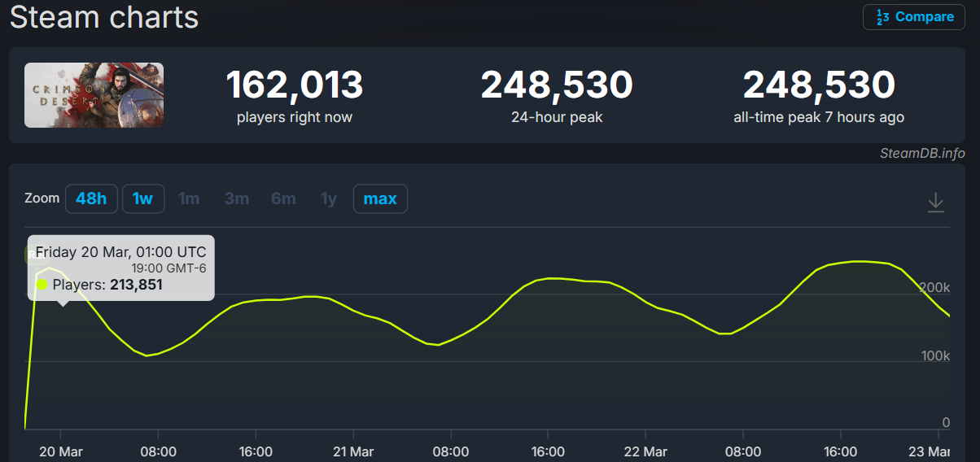The width and height of the screenshot is (980, 462).
Task: Click the all-time peak 7 hours ago text
Action: 819,117
